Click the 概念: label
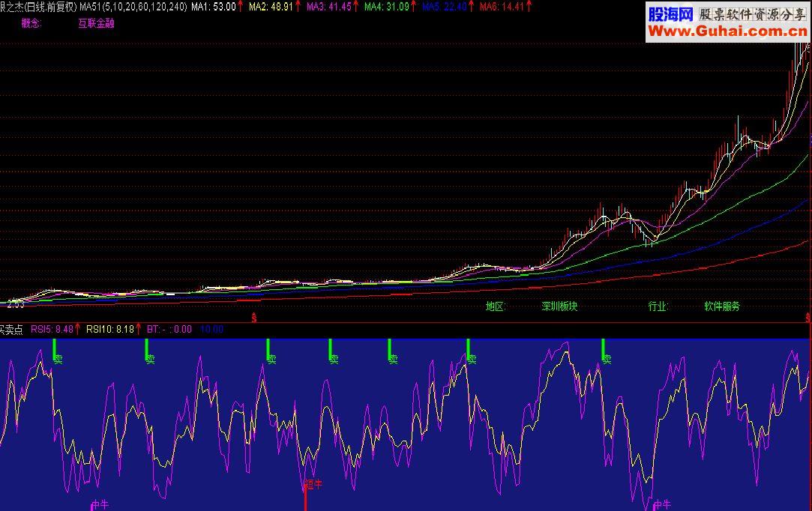 pyautogui.click(x=31, y=23)
